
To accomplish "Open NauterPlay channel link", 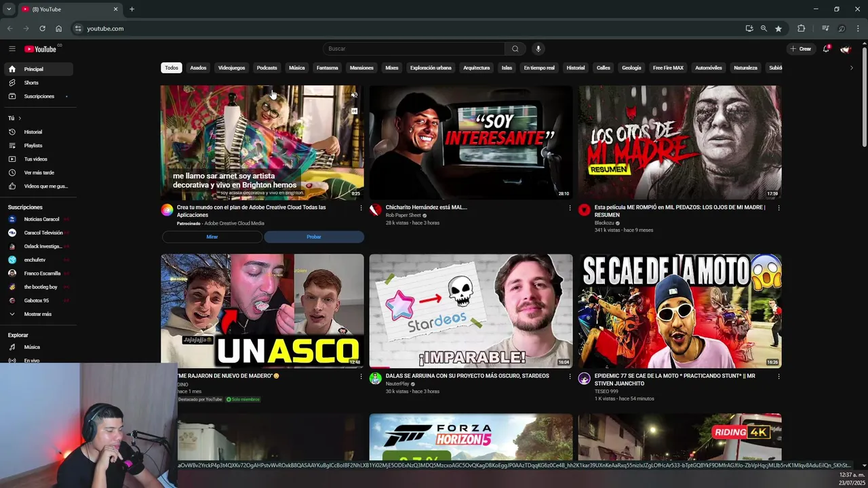I will pyautogui.click(x=397, y=384).
